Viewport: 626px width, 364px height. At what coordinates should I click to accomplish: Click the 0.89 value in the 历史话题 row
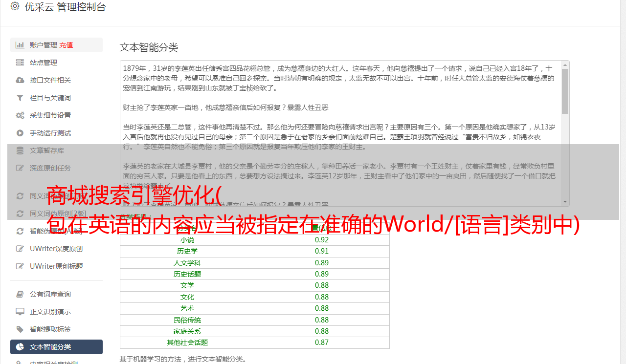coord(322,274)
